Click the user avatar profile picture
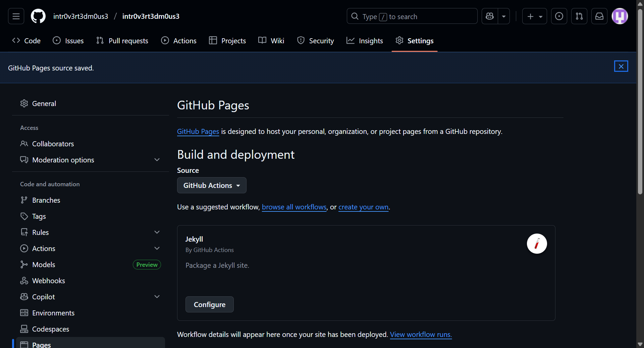 620,16
